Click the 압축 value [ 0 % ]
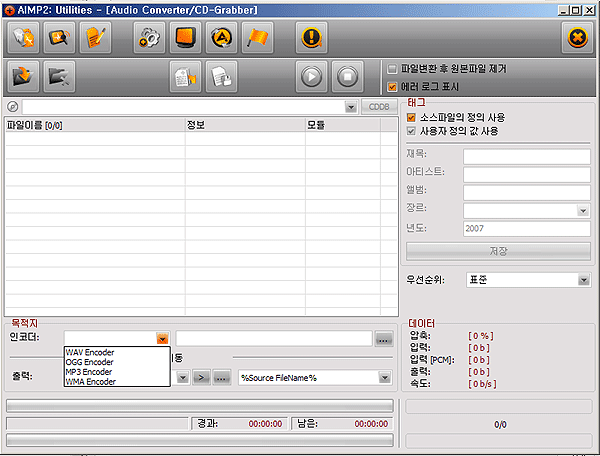 [481, 336]
